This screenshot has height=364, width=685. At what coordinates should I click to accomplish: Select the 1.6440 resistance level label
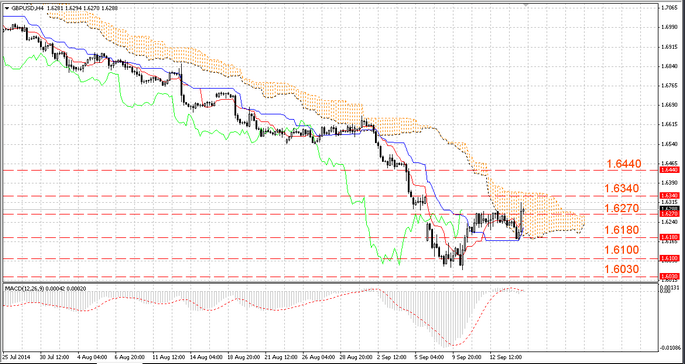pyautogui.click(x=624, y=164)
